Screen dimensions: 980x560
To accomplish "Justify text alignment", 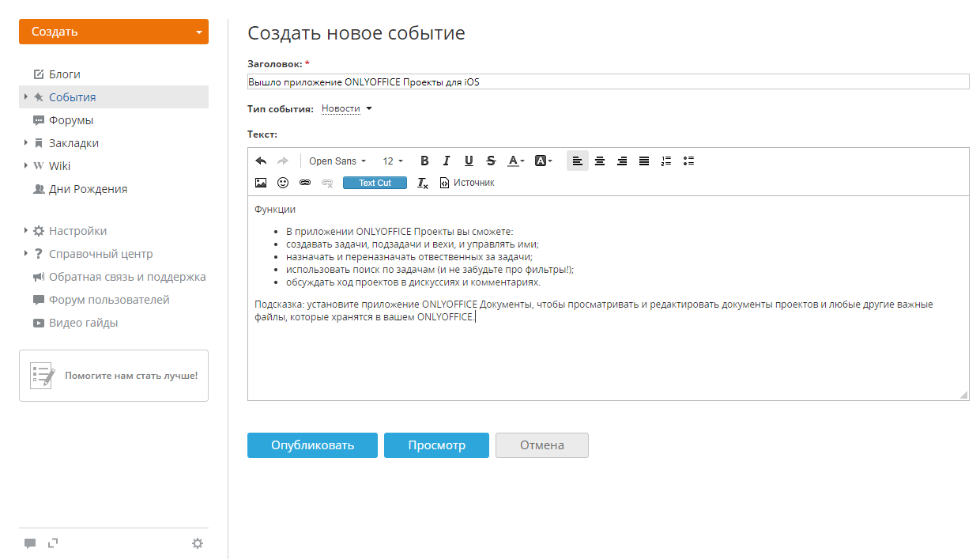I will (644, 161).
